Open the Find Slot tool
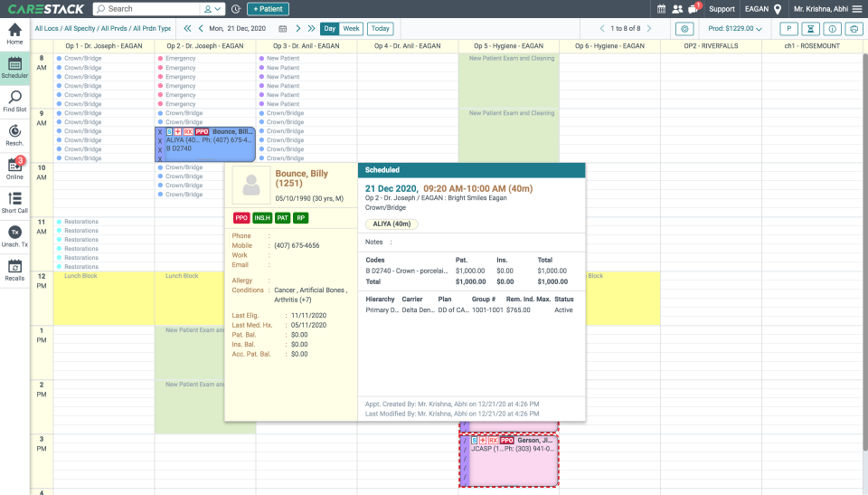 click(x=15, y=101)
